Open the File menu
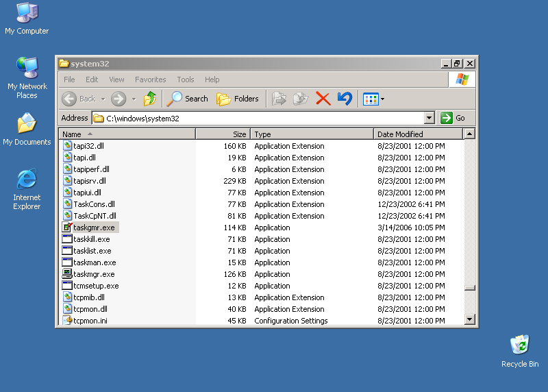The image size is (548, 392). point(69,79)
